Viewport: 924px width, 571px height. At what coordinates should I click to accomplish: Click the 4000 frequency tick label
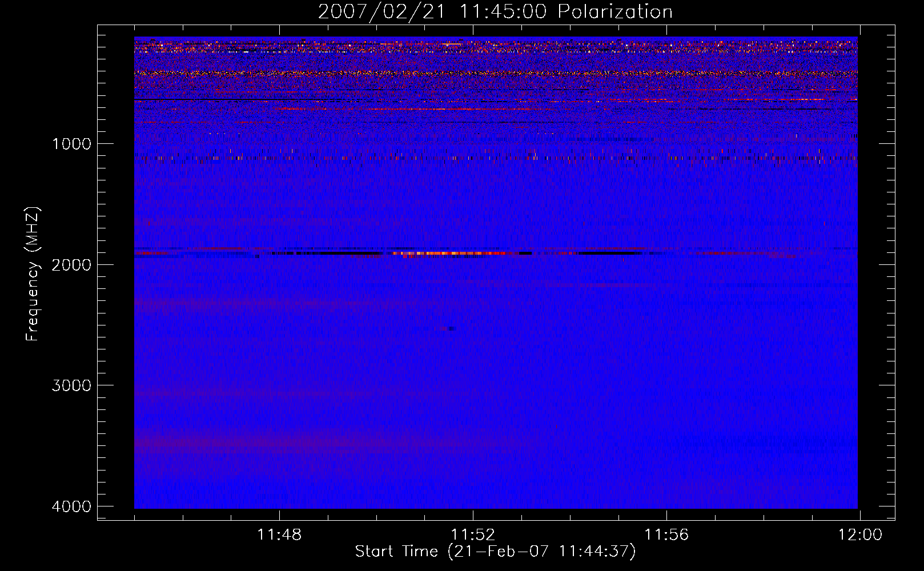(x=71, y=506)
